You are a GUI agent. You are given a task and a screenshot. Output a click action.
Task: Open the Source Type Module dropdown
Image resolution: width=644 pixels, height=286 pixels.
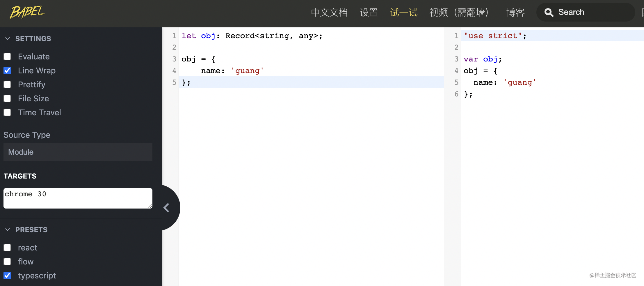coord(78,152)
